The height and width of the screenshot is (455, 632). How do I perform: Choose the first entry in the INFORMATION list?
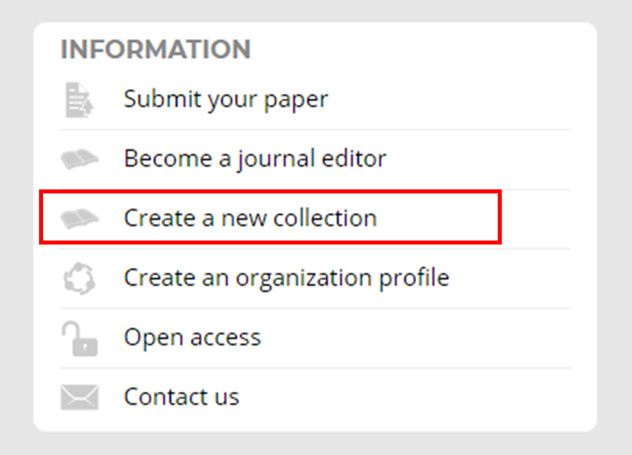(226, 99)
